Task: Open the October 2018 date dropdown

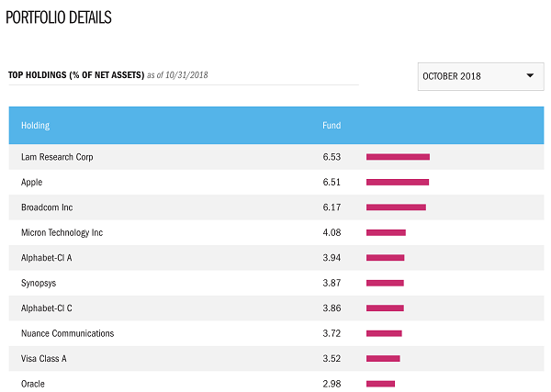Action: 480,76
